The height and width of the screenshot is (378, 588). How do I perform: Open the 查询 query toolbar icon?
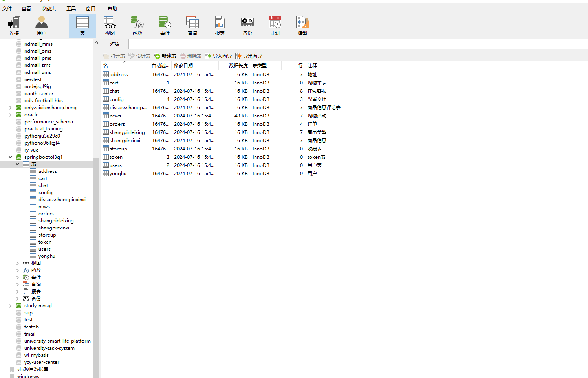(192, 26)
